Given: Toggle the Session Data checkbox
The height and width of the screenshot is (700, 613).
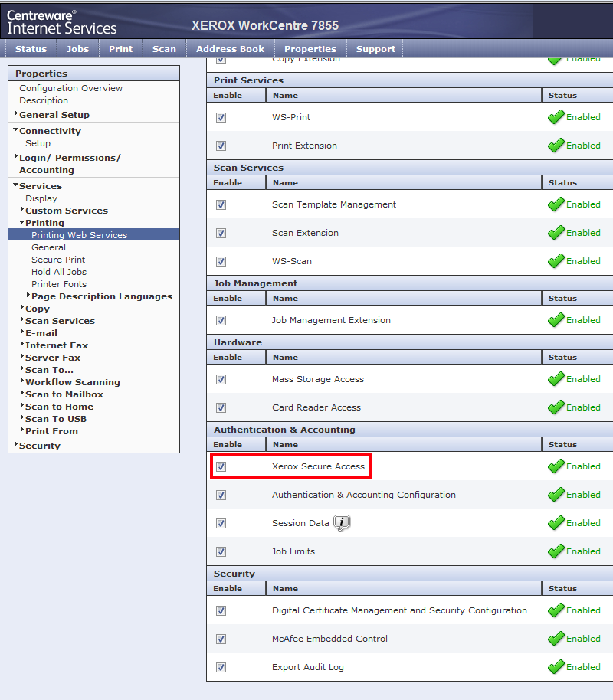Looking at the screenshot, I should pyautogui.click(x=221, y=523).
